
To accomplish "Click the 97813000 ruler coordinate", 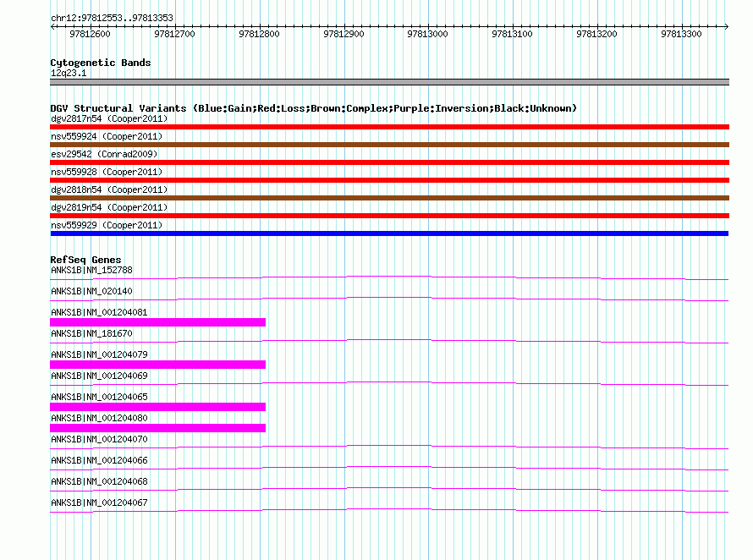I will (x=427, y=34).
